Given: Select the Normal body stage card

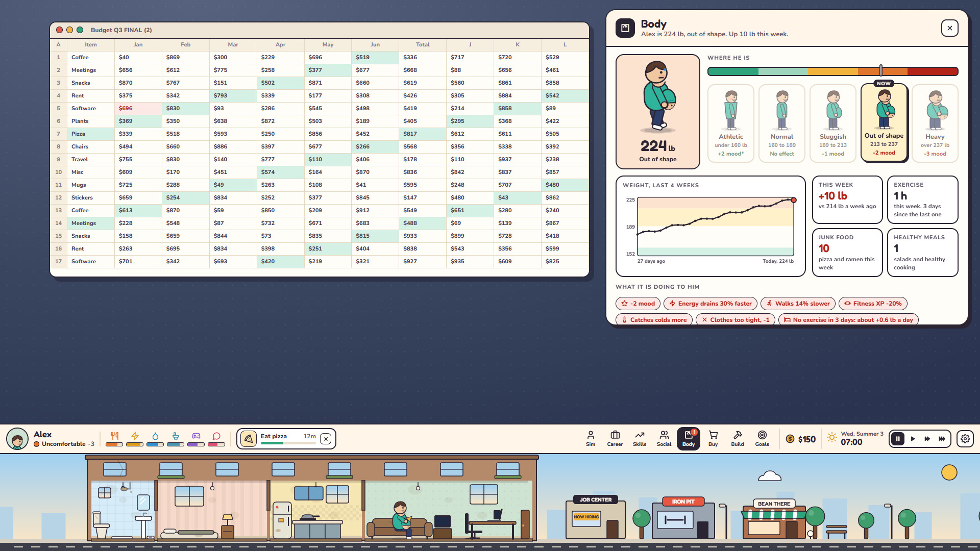Looking at the screenshot, I should coord(782,123).
